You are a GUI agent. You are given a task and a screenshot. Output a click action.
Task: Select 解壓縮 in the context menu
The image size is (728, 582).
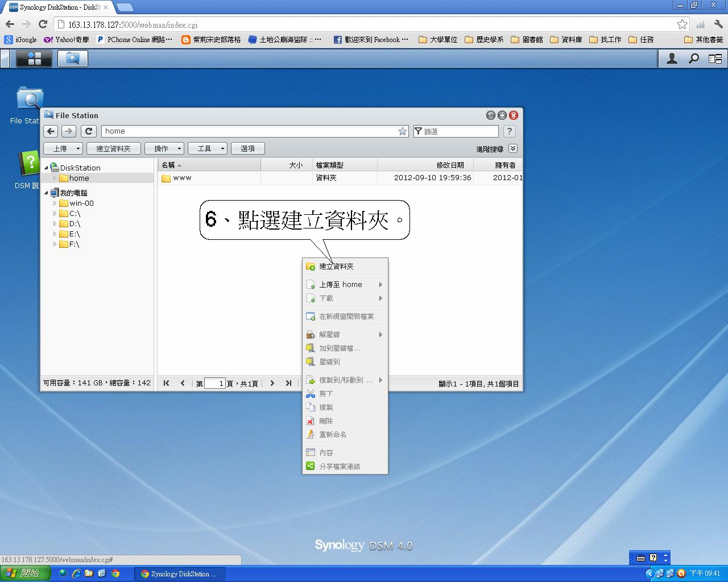click(345, 334)
